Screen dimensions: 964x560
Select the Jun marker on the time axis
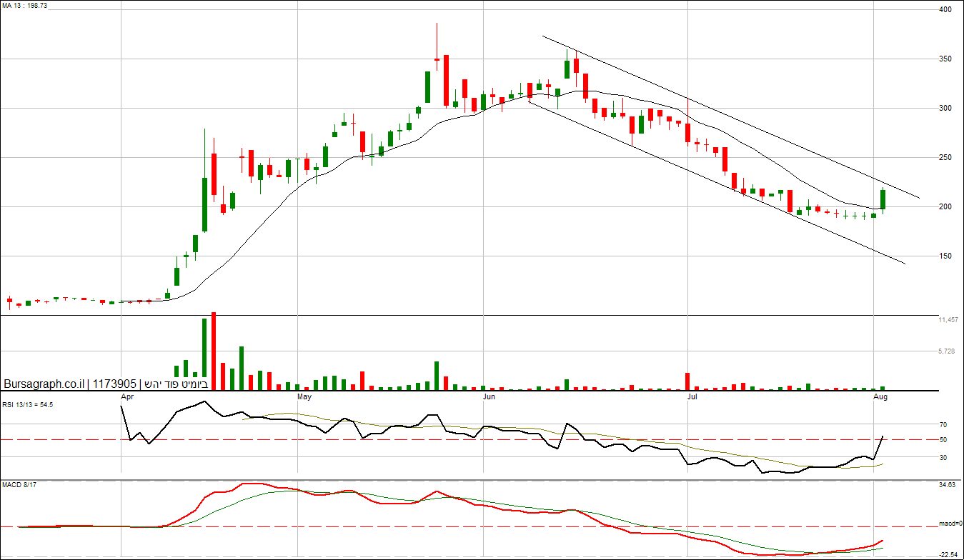point(489,396)
